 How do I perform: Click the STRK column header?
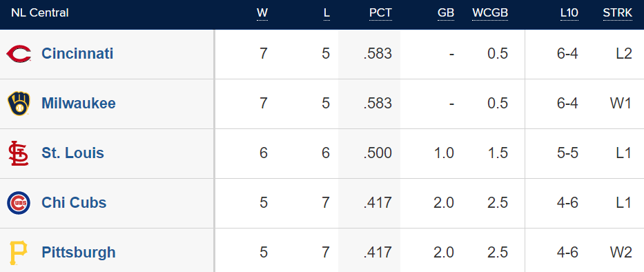618,13
